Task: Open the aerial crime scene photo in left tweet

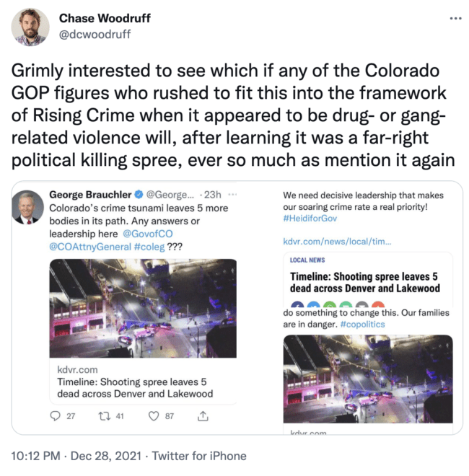Action: pos(143,308)
